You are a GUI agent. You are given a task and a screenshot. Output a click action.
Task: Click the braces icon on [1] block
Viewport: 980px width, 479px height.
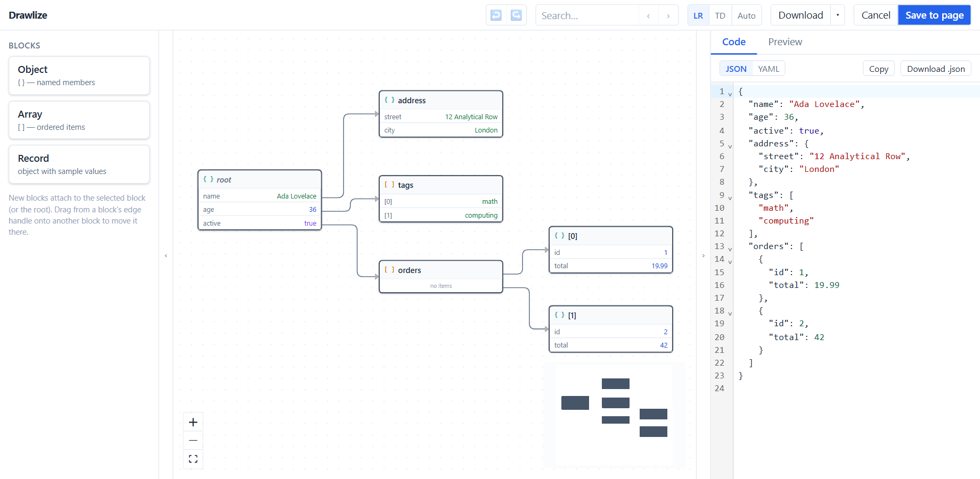click(559, 315)
